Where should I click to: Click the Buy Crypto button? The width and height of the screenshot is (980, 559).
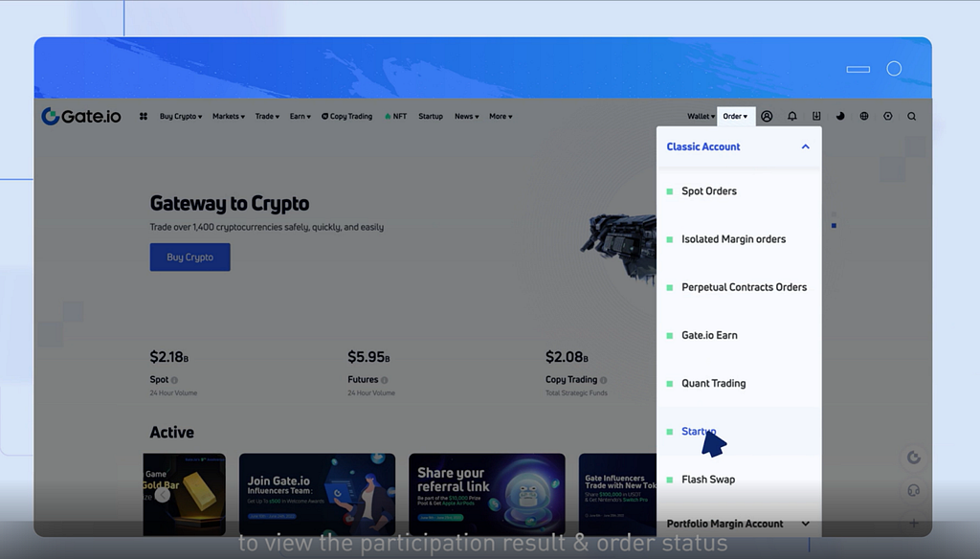(190, 257)
